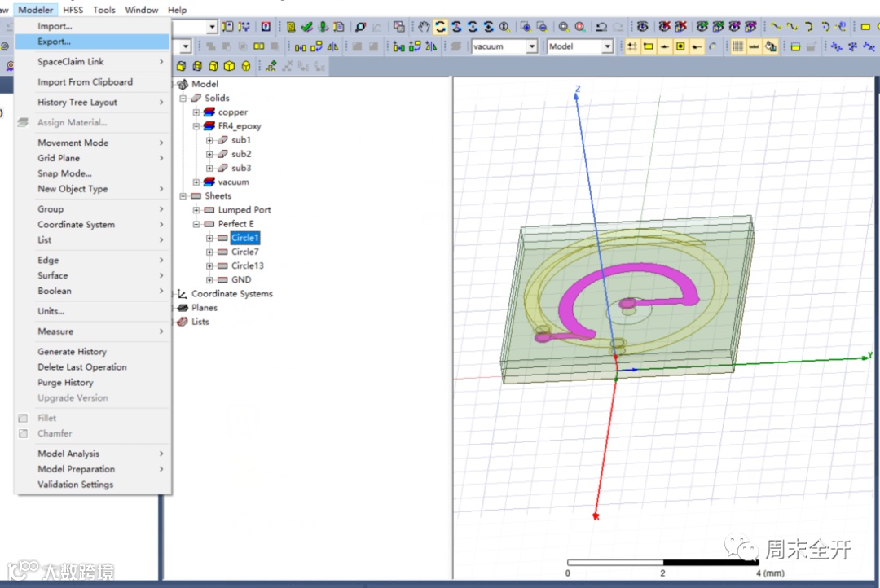The image size is (880, 588).
Task: Click the Move objects icon
Action: (x=301, y=46)
